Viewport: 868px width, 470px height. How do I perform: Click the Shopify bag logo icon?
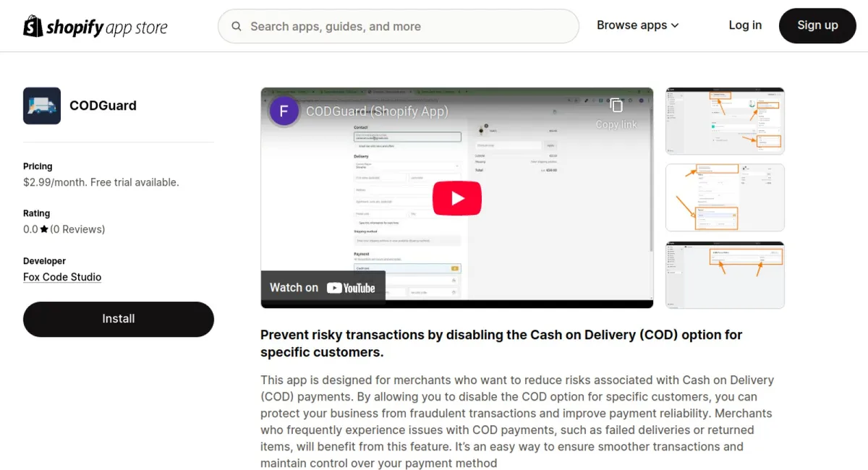[x=33, y=26]
